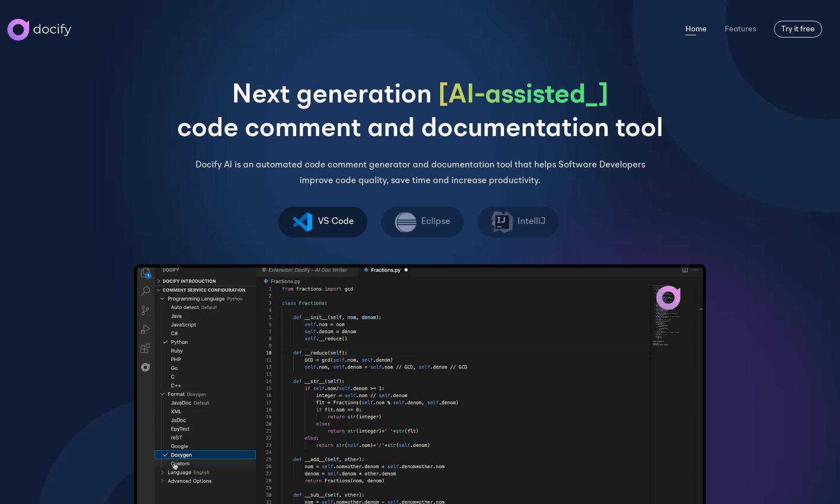Open the Source Control icon
Image resolution: width=840 pixels, height=504 pixels.
tap(145, 310)
